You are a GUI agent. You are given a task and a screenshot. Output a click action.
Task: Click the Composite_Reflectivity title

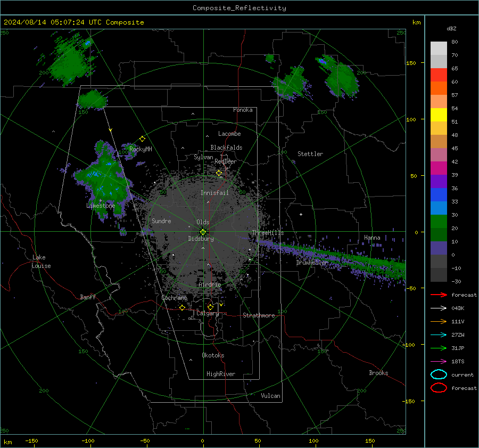[240, 8]
